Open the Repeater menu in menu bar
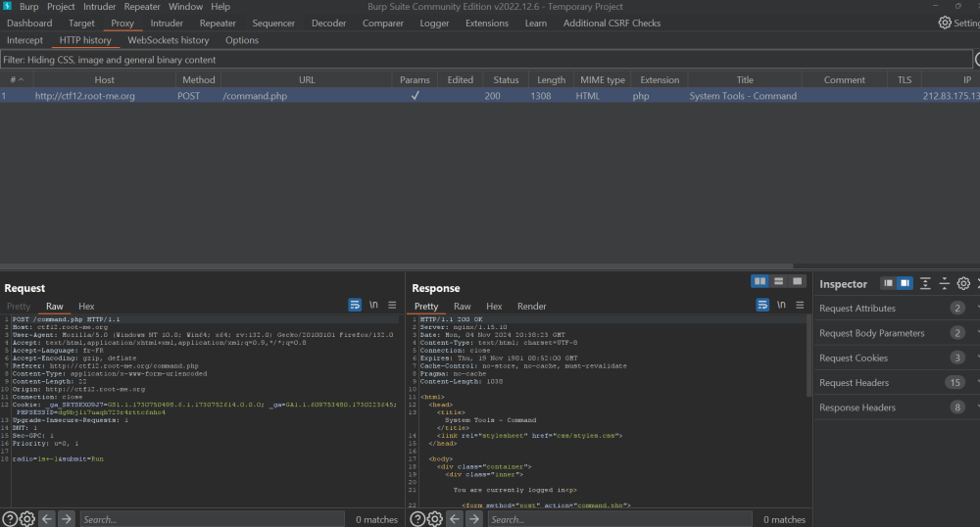The height and width of the screenshot is (527, 980). (x=142, y=6)
